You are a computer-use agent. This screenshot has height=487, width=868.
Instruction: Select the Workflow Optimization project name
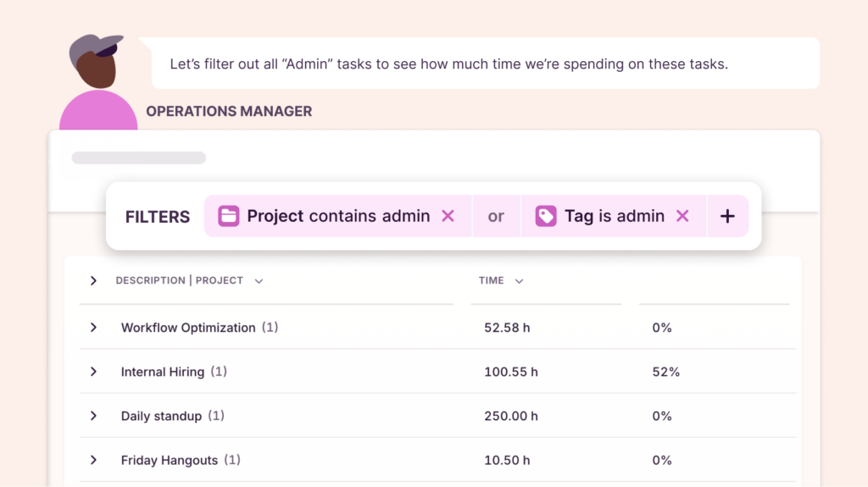click(x=188, y=328)
